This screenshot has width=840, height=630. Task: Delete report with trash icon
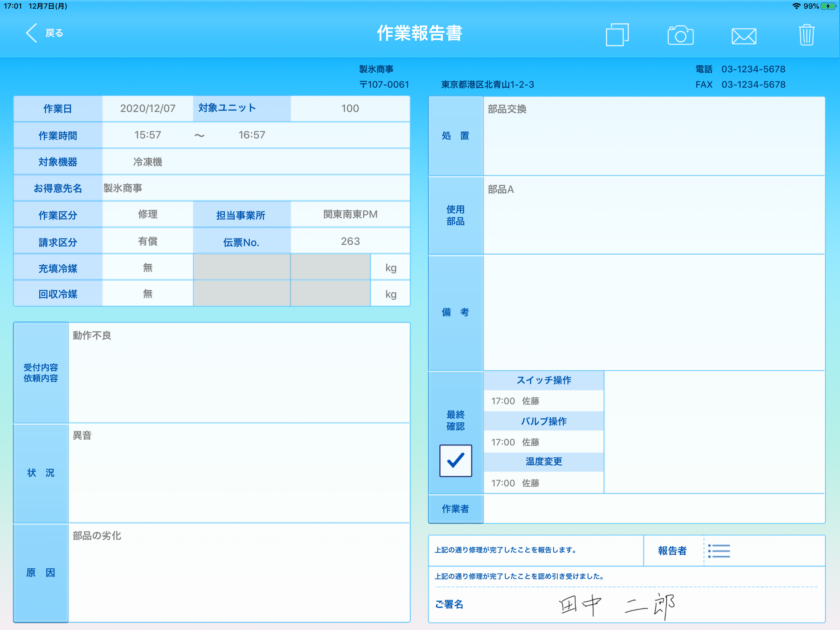806,35
